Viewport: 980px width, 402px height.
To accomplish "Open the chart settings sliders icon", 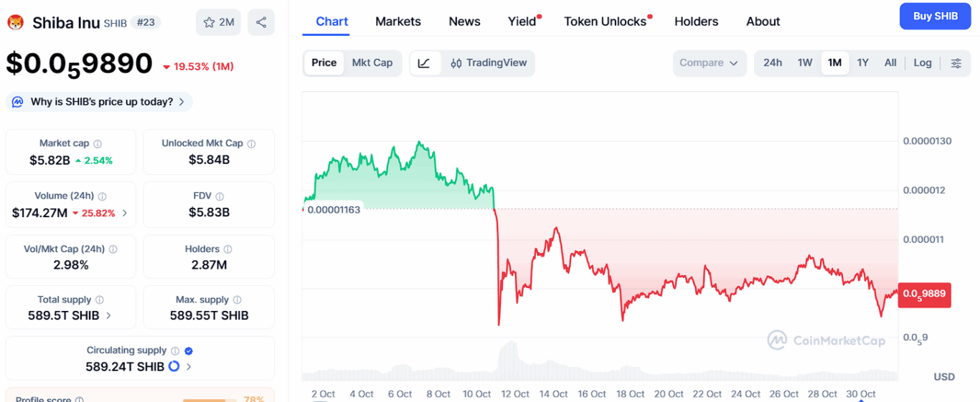I will tap(956, 63).
